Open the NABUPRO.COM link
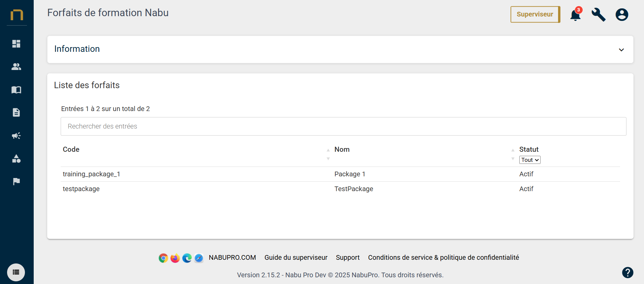Screen dimensions: 644x284 (x=232, y=257)
